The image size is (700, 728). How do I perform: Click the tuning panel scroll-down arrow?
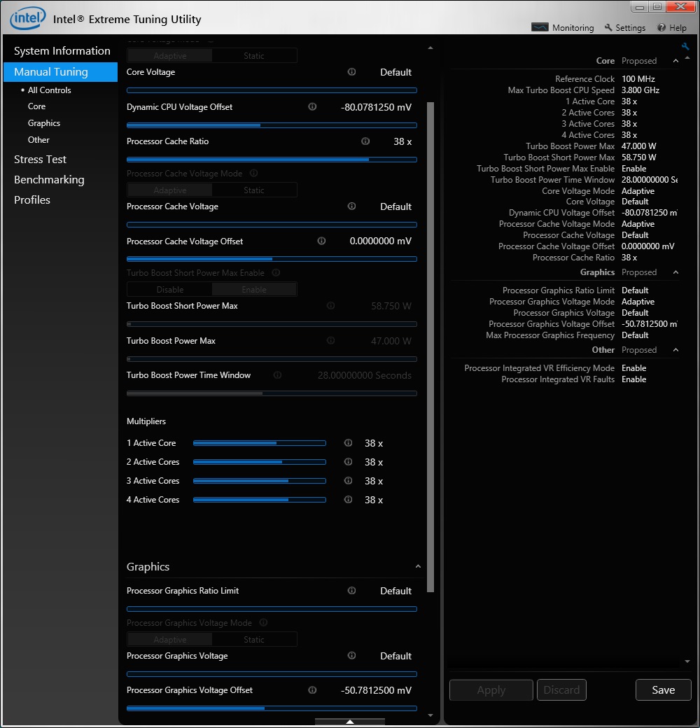tap(430, 715)
